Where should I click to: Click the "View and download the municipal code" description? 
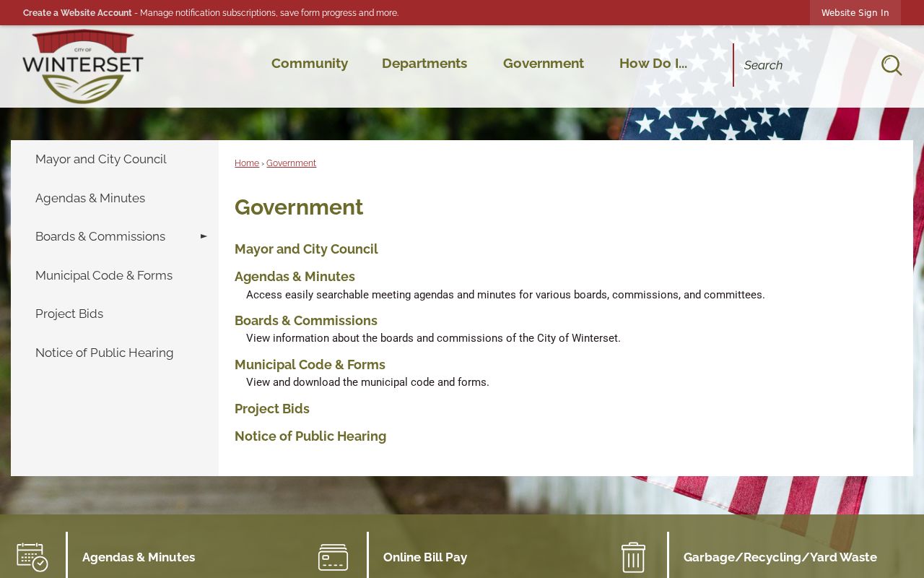coord(367,382)
